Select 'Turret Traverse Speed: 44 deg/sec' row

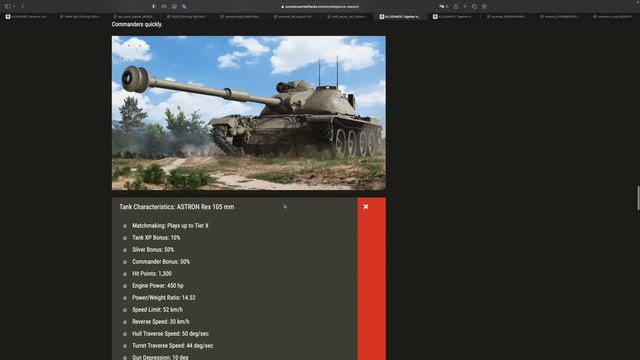point(172,346)
